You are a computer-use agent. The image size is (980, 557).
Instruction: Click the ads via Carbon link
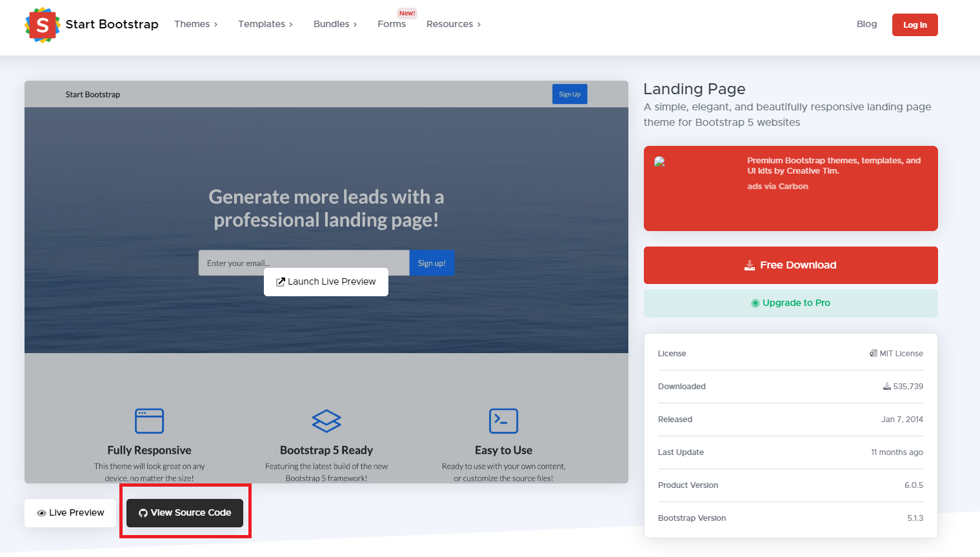pyautogui.click(x=777, y=187)
